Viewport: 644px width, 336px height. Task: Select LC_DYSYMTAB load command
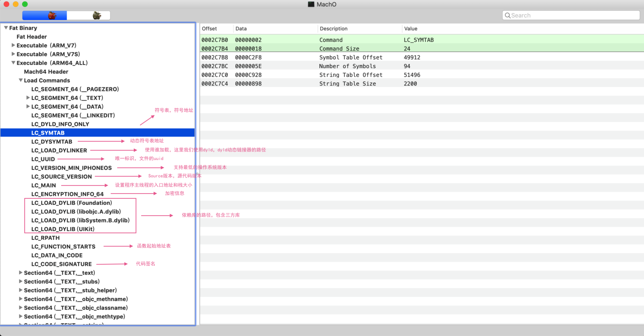coord(52,142)
